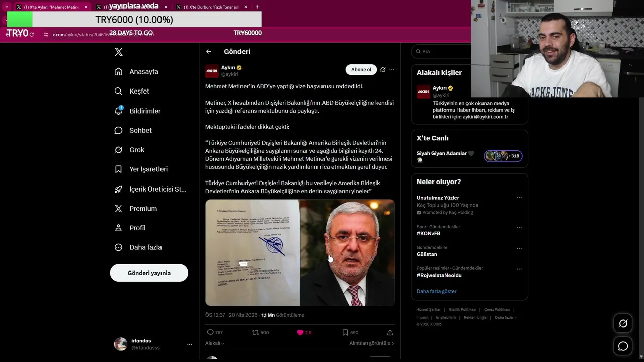Open Aykırı avatar on post
Viewport: 644px width, 362px height.
point(212,71)
